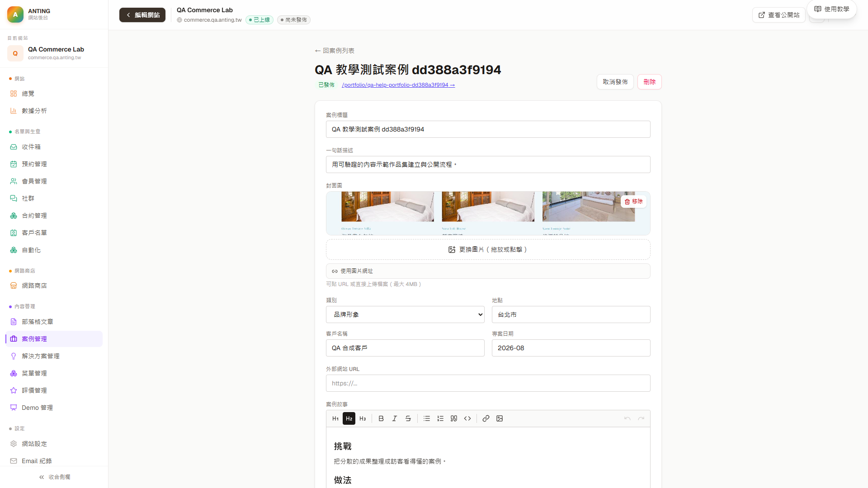The height and width of the screenshot is (488, 868).
Task: Toggle italic formatting
Action: 395,418
